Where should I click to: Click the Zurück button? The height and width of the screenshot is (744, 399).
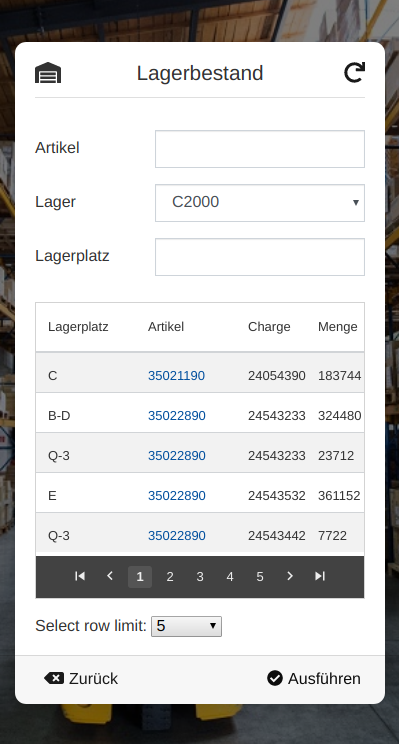(x=81, y=679)
